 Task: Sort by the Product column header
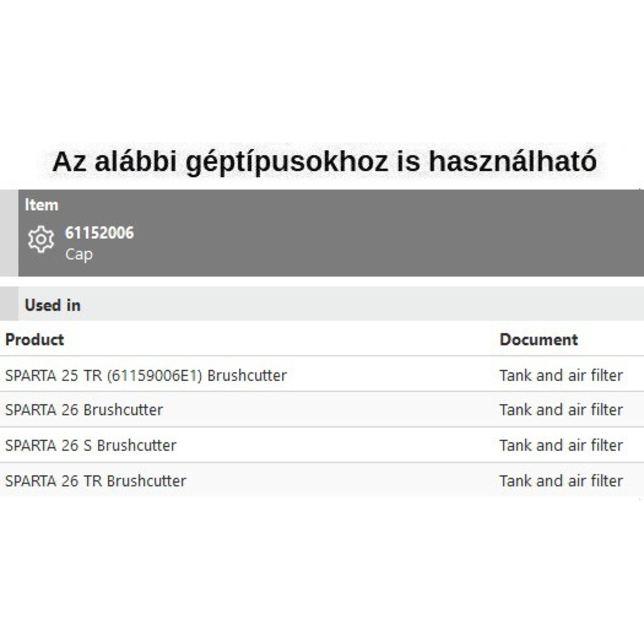click(x=35, y=340)
